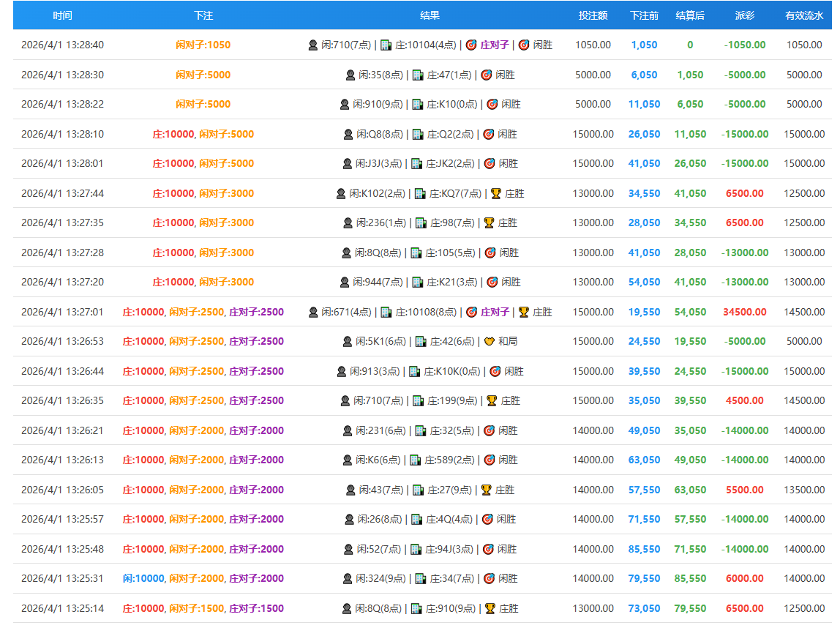Click the target icon before 庄对子 at 13:27:01
This screenshot has height=628, width=840.
(471, 312)
